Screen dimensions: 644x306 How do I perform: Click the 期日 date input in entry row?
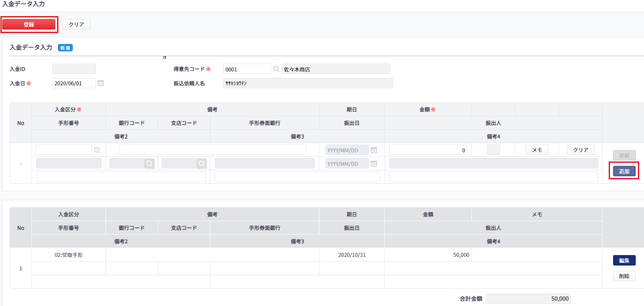pyautogui.click(x=347, y=150)
